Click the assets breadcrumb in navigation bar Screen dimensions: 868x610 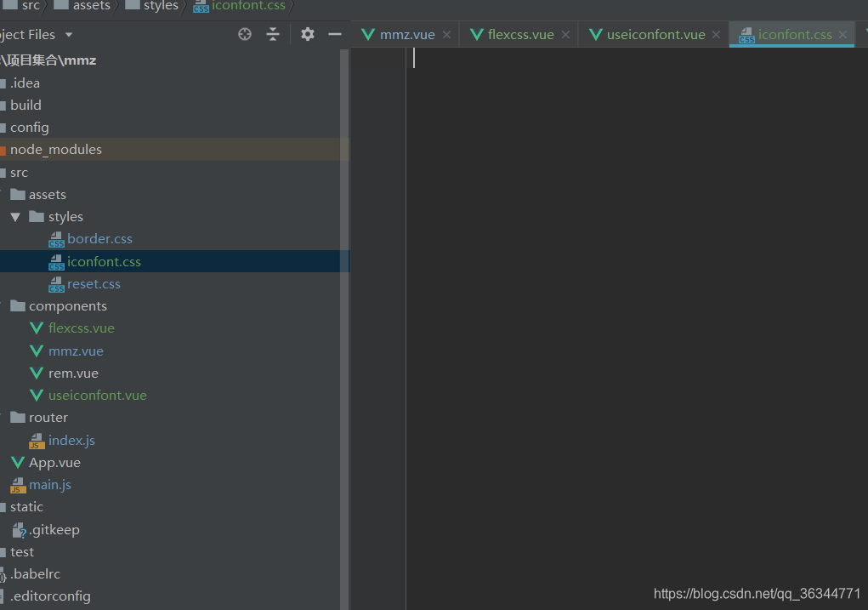[x=91, y=6]
